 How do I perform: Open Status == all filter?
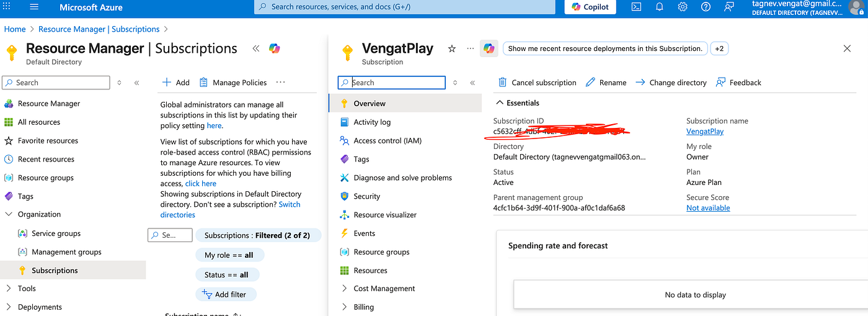point(226,275)
